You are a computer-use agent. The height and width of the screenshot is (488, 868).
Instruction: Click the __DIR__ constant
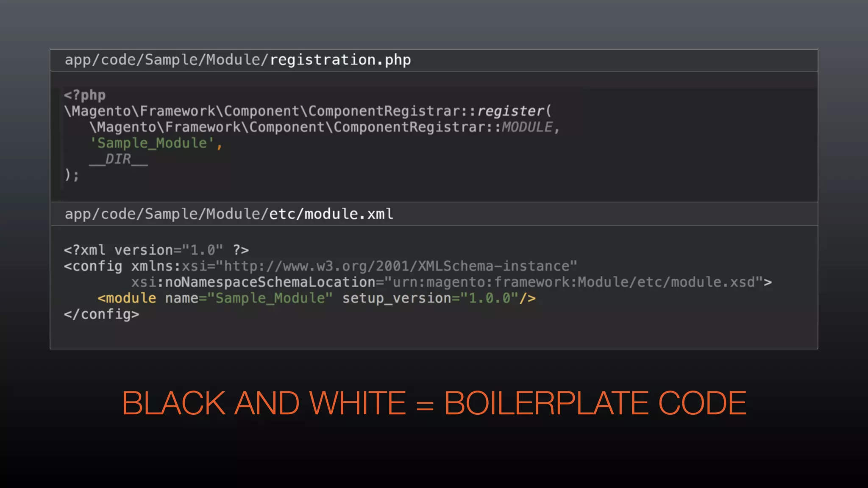click(x=118, y=159)
